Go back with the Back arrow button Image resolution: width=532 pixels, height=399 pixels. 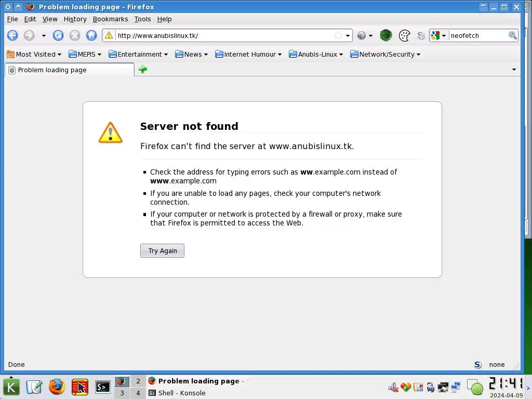pyautogui.click(x=12, y=35)
